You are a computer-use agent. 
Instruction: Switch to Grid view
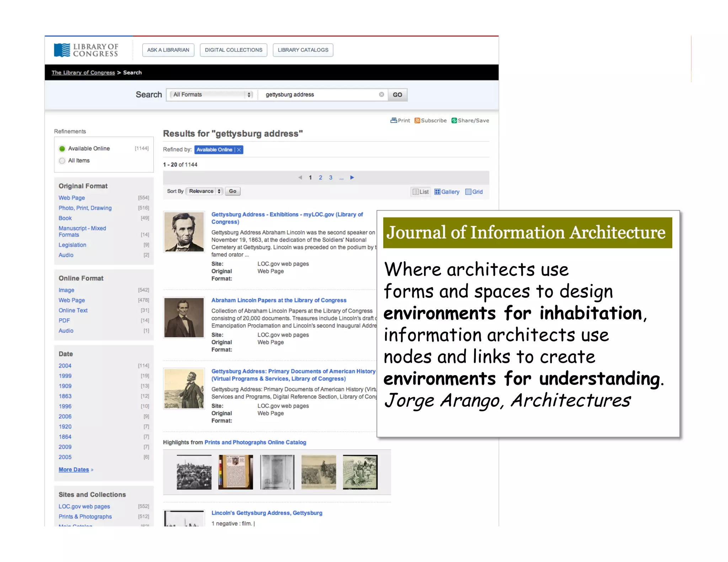tap(474, 192)
